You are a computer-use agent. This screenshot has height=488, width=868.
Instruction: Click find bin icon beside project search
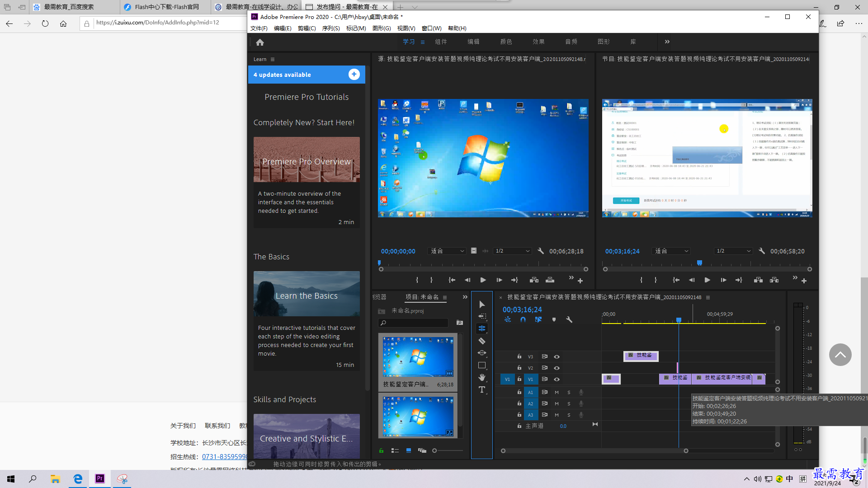[x=460, y=323]
